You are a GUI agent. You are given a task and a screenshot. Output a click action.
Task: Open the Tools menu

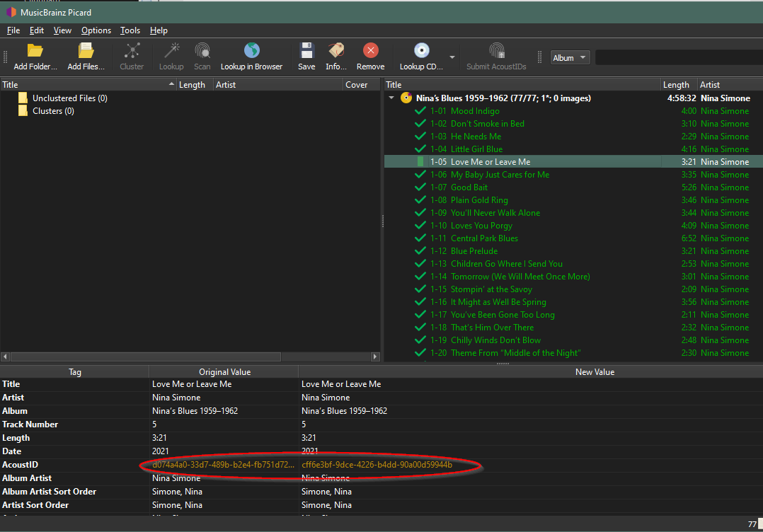tap(130, 30)
